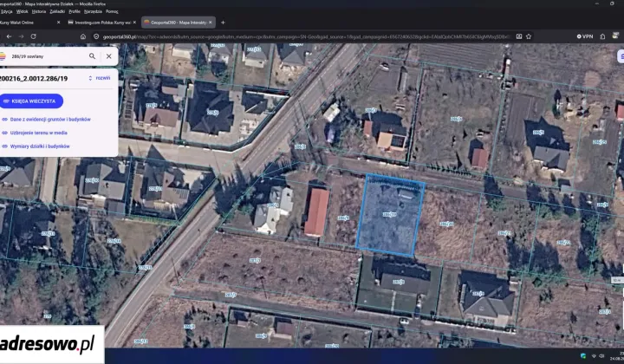The image size is (624, 364).
Task: Open 'Uzbrojenie terenu w media' link
Action: [39, 133]
